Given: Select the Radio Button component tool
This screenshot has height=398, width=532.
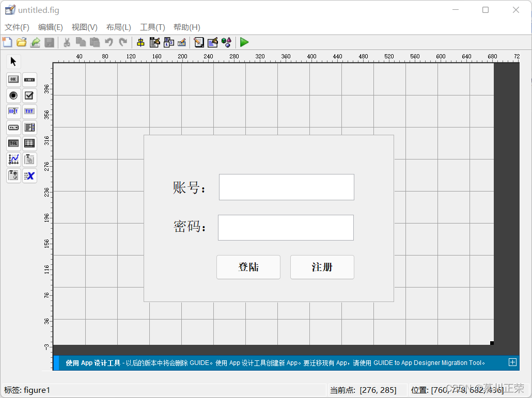Looking at the screenshot, I should click(x=13, y=95).
